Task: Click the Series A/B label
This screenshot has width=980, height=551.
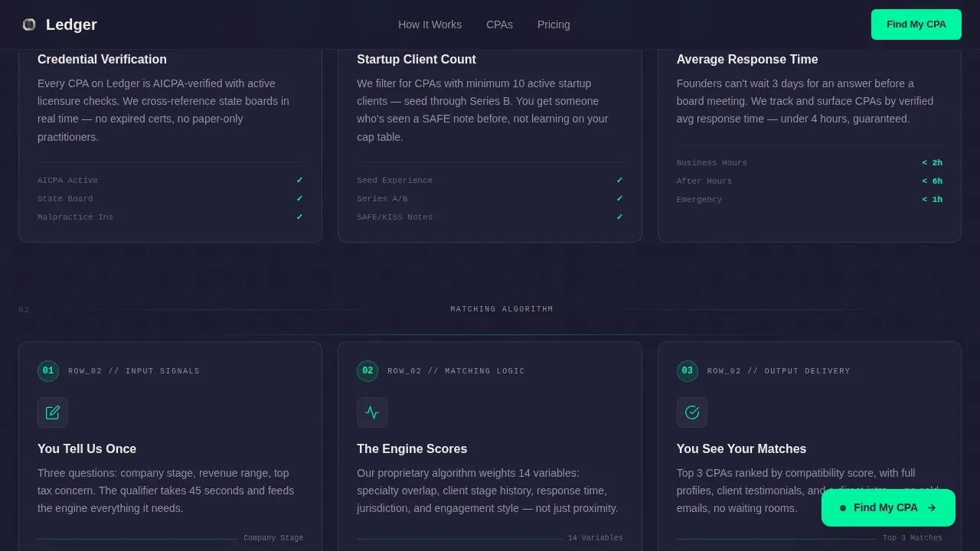Action: pyautogui.click(x=382, y=199)
